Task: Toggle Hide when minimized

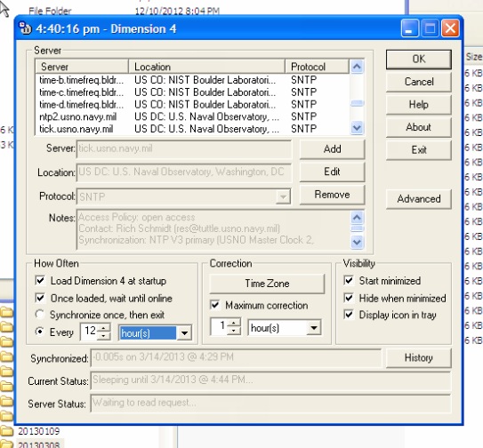Action: pos(349,298)
